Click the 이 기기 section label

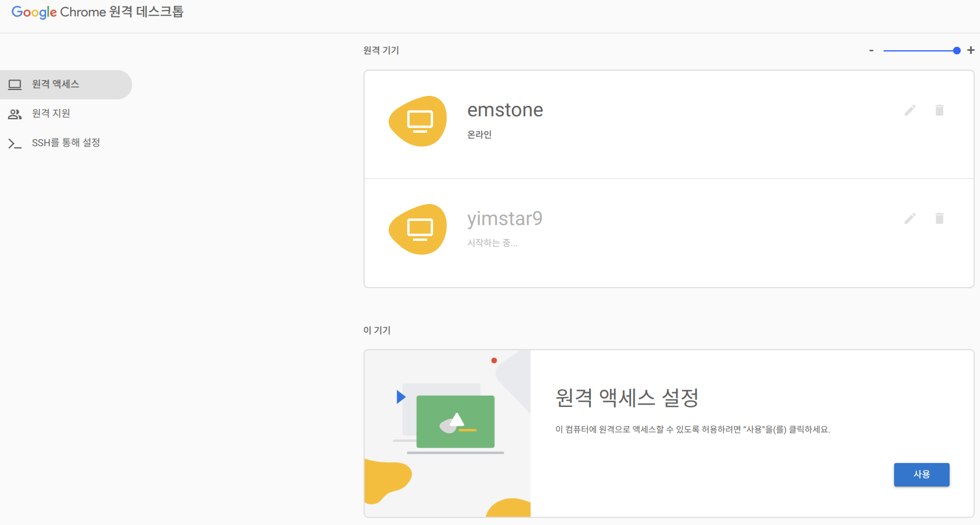[x=377, y=330]
